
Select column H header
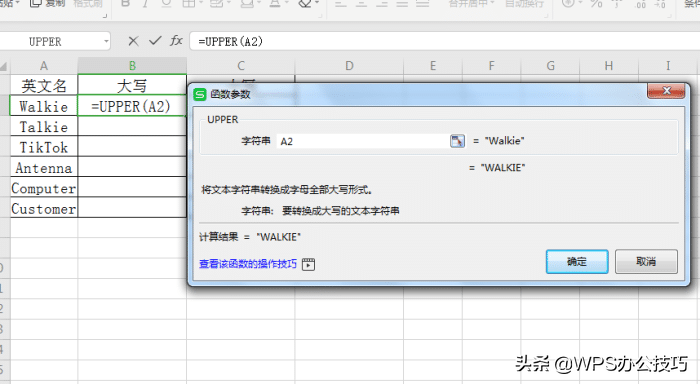(609, 66)
